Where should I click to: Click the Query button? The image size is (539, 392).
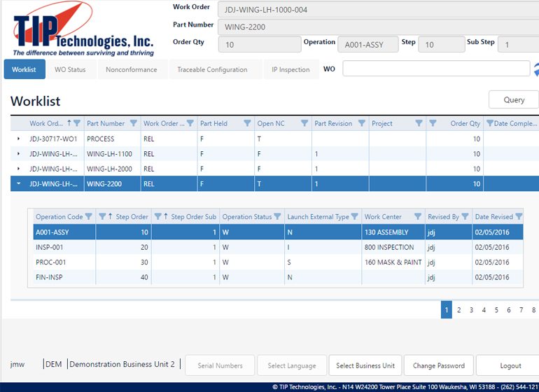click(x=514, y=99)
